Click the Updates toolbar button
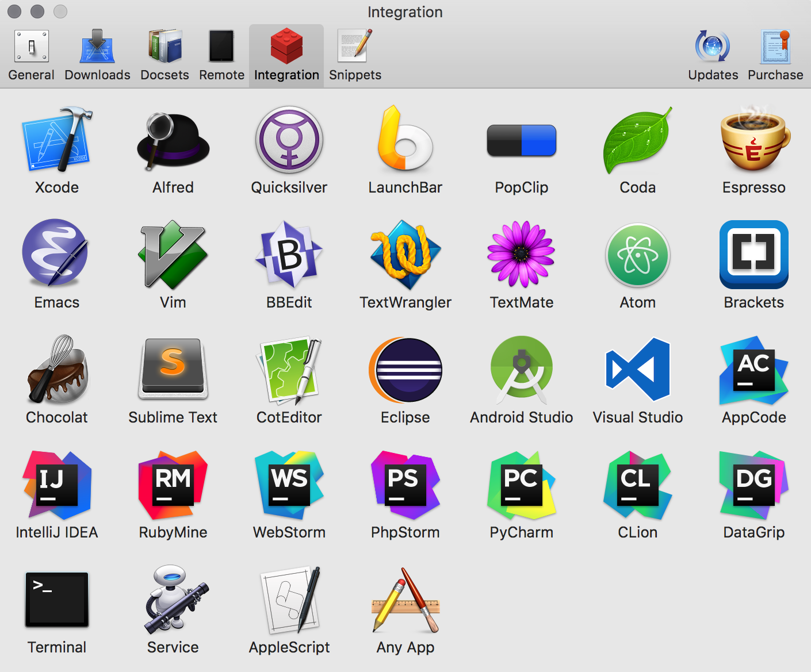Viewport: 811px width, 672px height. pyautogui.click(x=713, y=56)
